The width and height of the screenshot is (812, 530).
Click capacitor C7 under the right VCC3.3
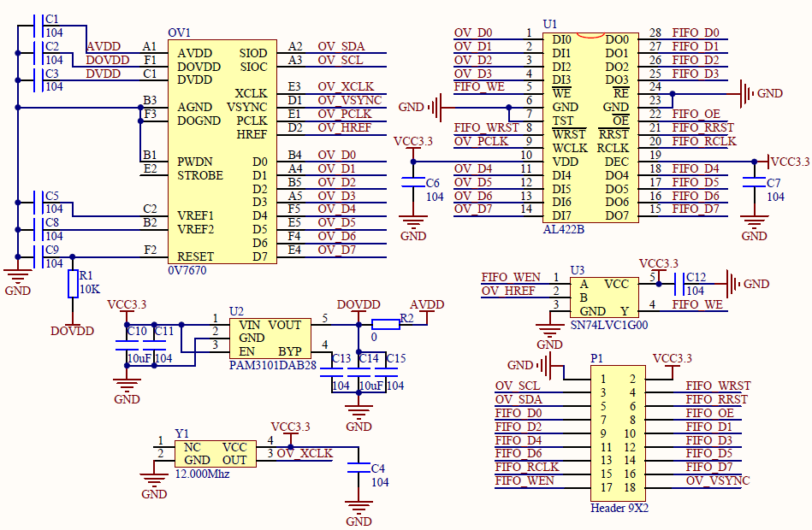click(x=754, y=183)
